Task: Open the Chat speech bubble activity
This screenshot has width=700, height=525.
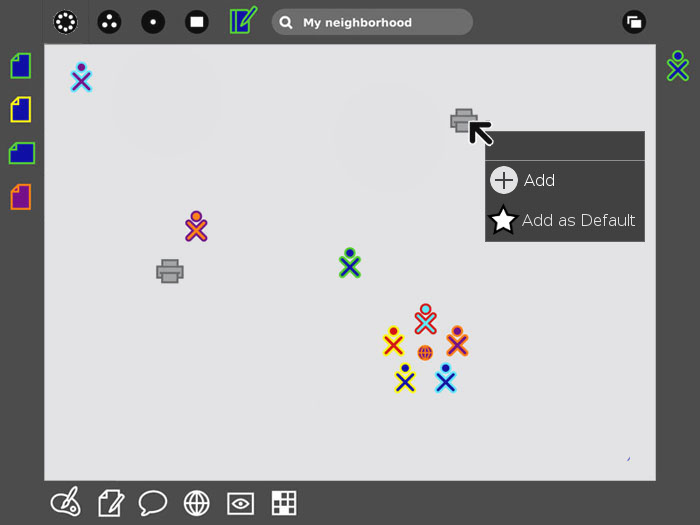Action: click(153, 502)
